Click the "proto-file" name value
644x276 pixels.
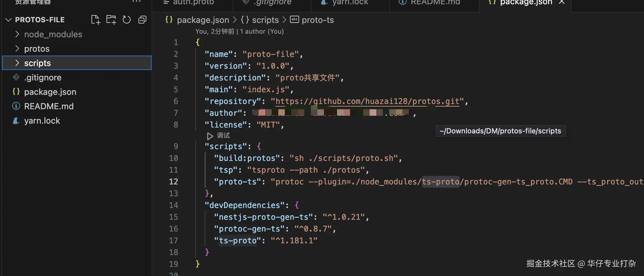(270, 54)
